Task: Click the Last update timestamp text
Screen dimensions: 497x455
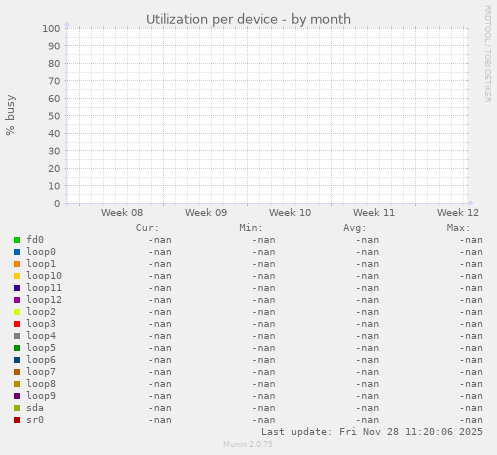Action: coord(372,432)
